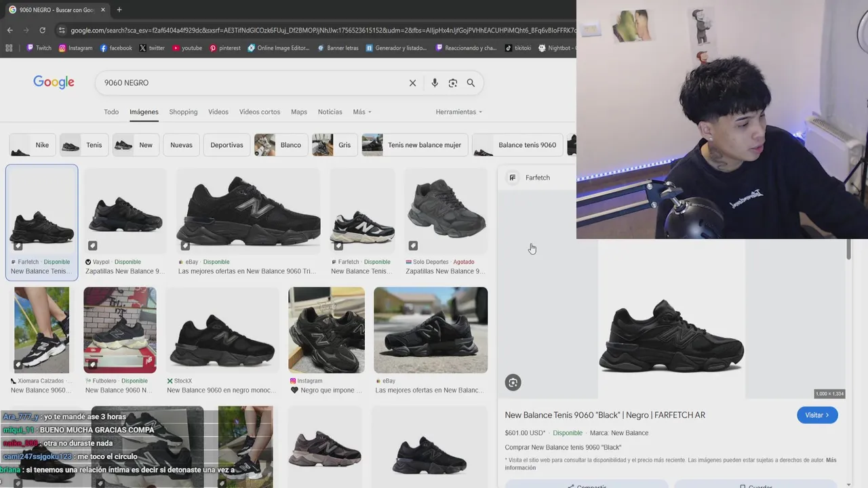The width and height of the screenshot is (868, 488).
Task: Open the Instagram Negro que impone image
Action: [326, 330]
